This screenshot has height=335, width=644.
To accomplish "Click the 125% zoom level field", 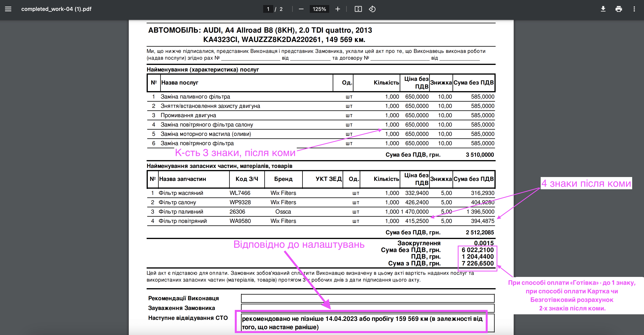I will click(x=319, y=9).
